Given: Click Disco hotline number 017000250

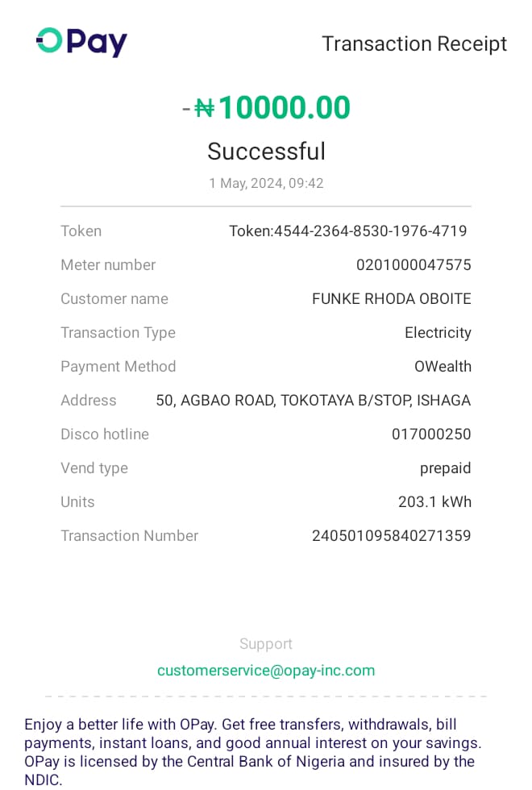Looking at the screenshot, I should click(x=431, y=434).
